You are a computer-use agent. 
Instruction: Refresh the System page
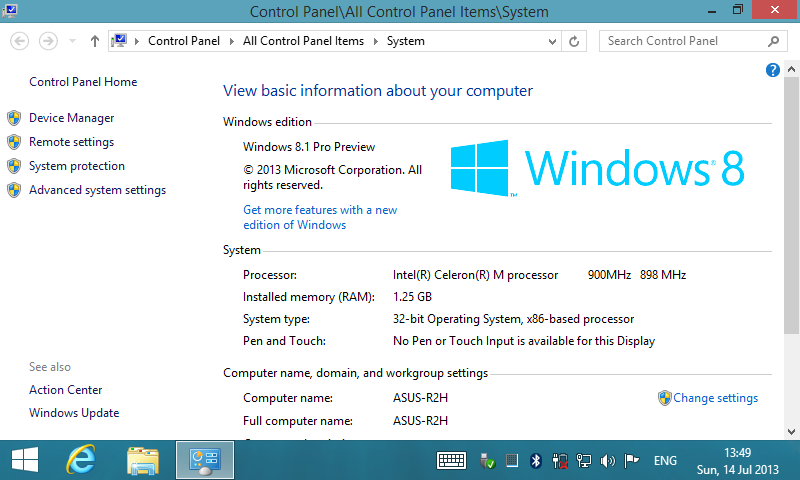click(x=574, y=41)
